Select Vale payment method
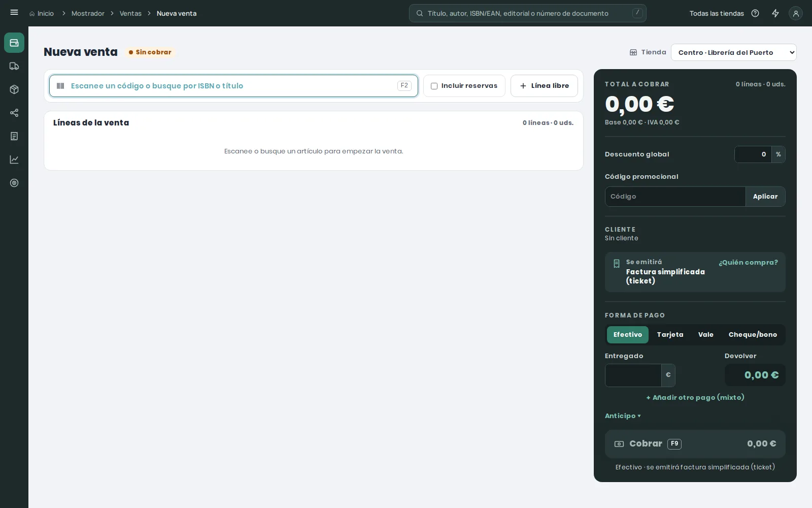812x508 pixels. 706,335
